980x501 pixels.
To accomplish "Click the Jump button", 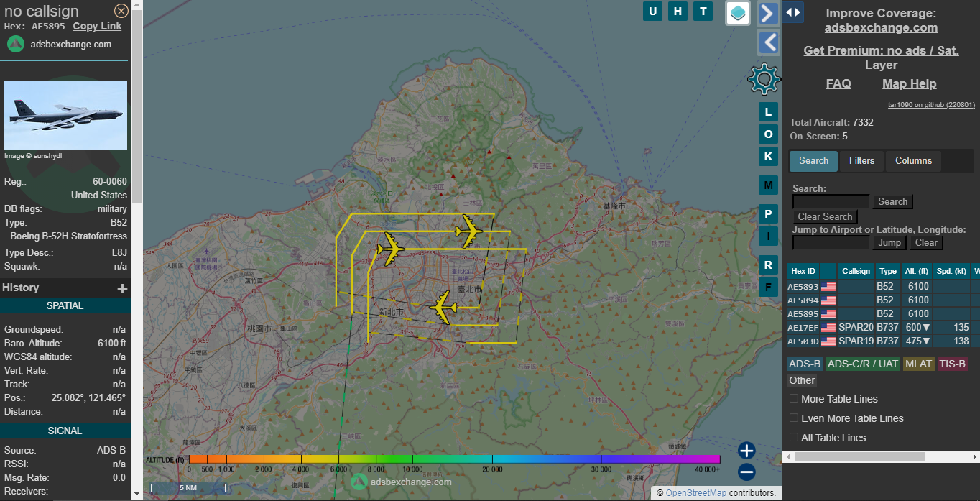I will pyautogui.click(x=889, y=242).
